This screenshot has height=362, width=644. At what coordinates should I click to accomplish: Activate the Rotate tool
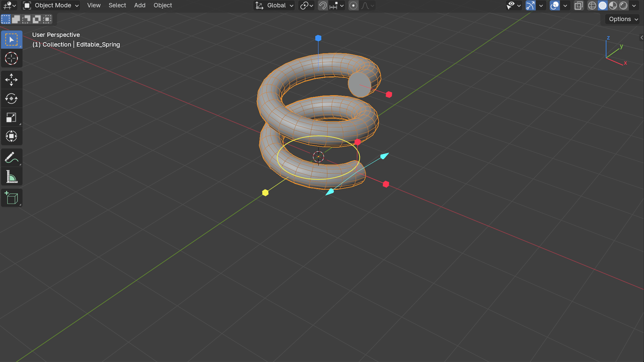pos(11,99)
